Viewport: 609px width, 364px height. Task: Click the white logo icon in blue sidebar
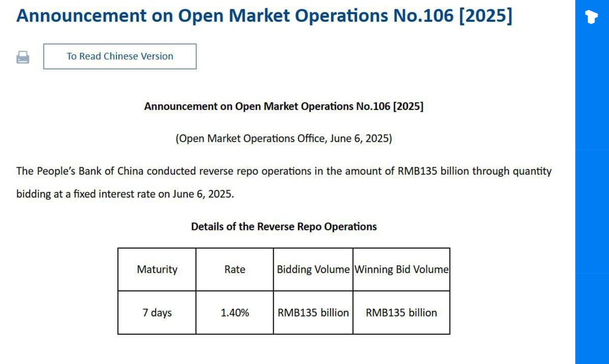pos(591,17)
